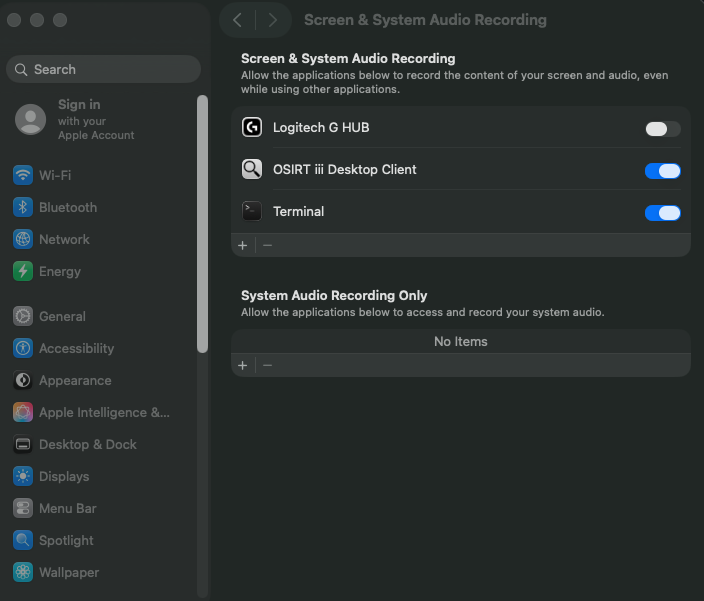Turn off Terminal screen recording permission

coord(662,213)
